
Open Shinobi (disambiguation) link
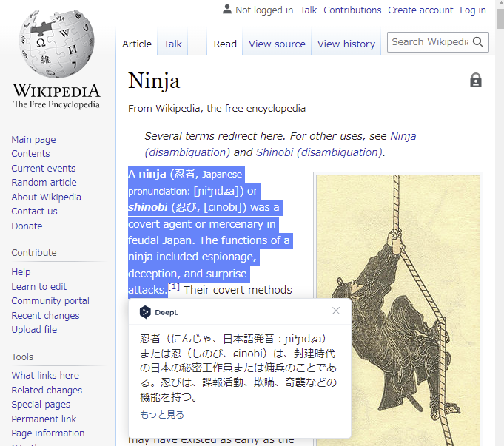point(319,152)
